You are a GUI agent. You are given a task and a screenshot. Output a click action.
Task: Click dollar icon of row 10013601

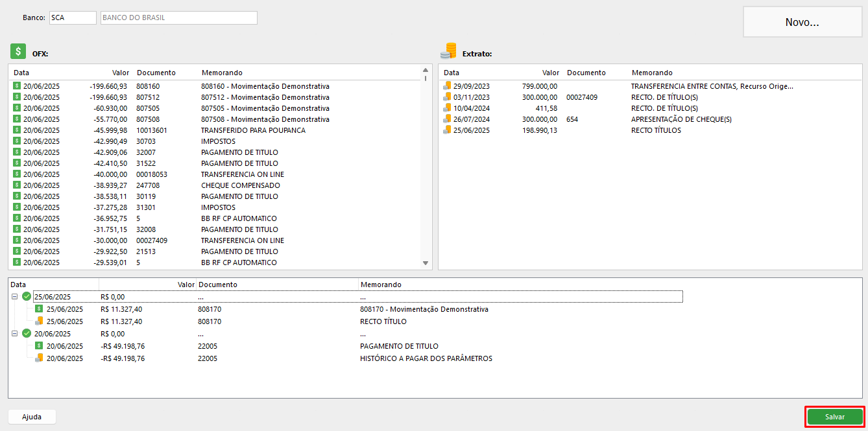18,130
